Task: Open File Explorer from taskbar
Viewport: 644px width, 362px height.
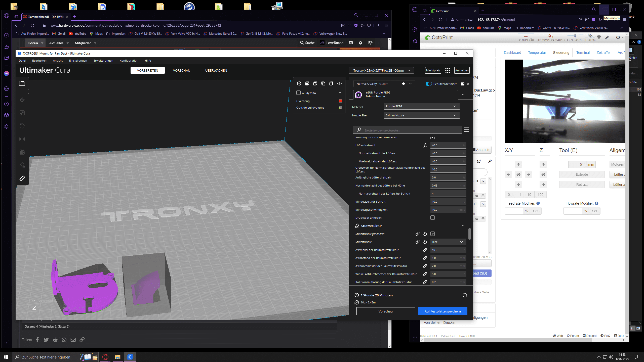Action: click(117, 357)
